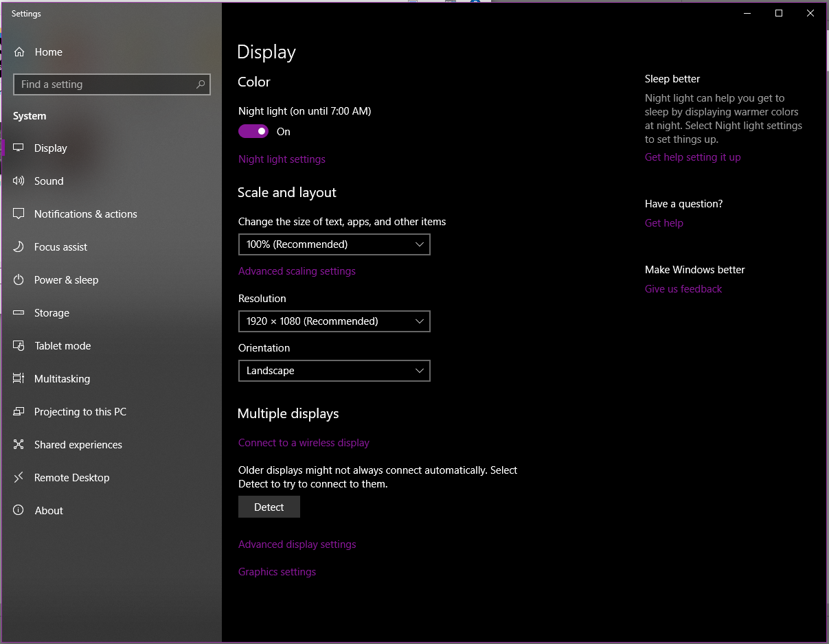This screenshot has width=829, height=644.
Task: Click the Remote Desktop sidebar icon
Action: (x=19, y=477)
